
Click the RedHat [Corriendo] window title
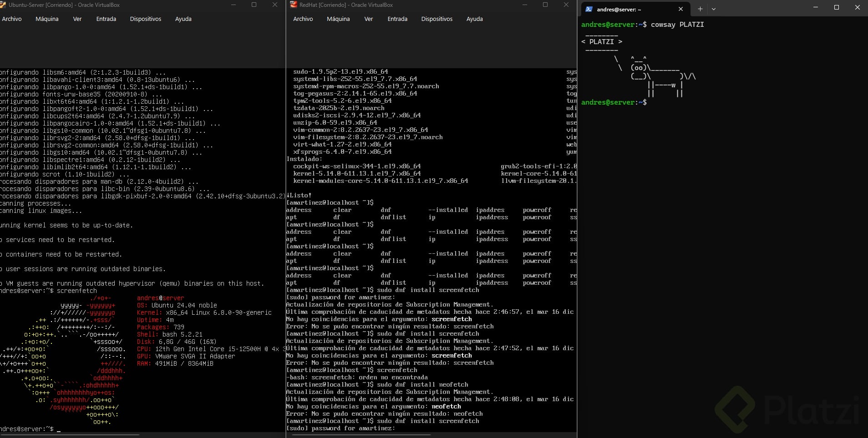346,5
